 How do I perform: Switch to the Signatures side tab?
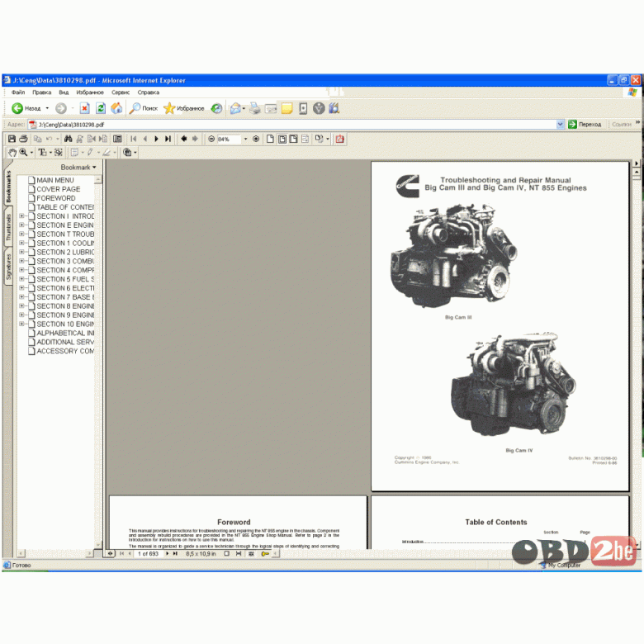tap(8, 267)
